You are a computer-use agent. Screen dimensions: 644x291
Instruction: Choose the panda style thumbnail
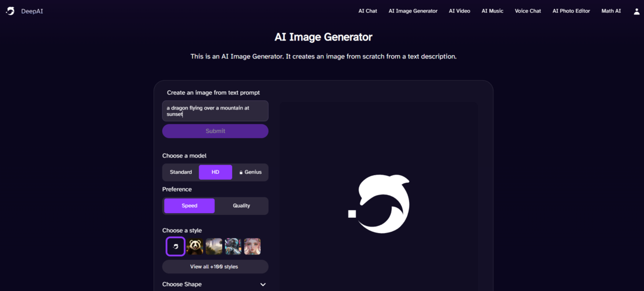195,247
